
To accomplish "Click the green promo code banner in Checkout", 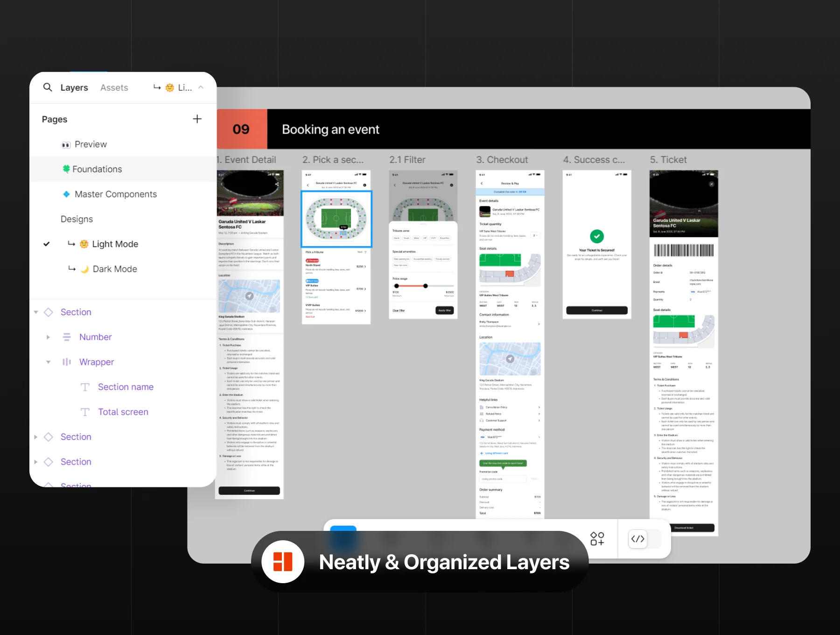I will (503, 463).
